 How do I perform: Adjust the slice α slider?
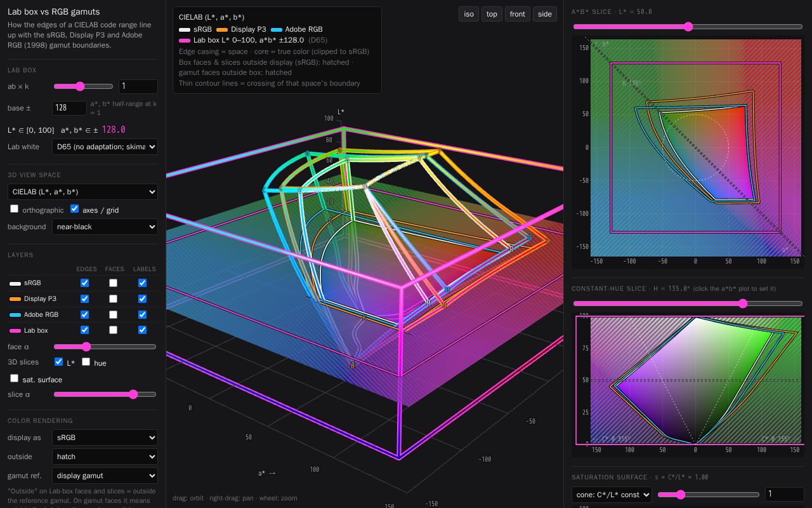[105, 394]
